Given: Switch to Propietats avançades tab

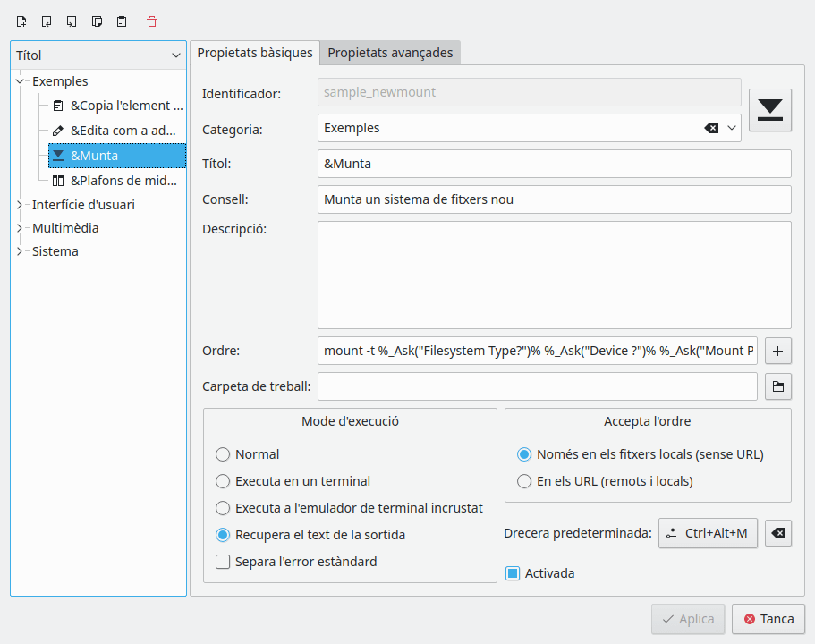Looking at the screenshot, I should coord(390,53).
